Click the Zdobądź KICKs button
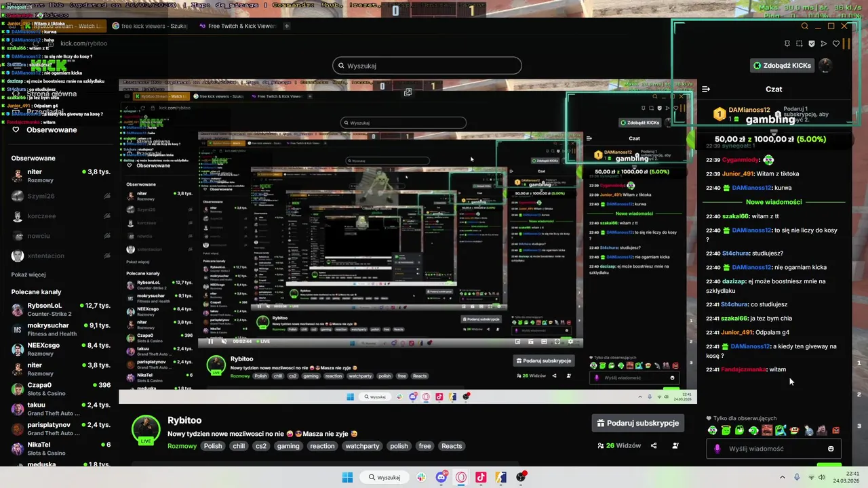The width and height of the screenshot is (868, 488). 782,65
